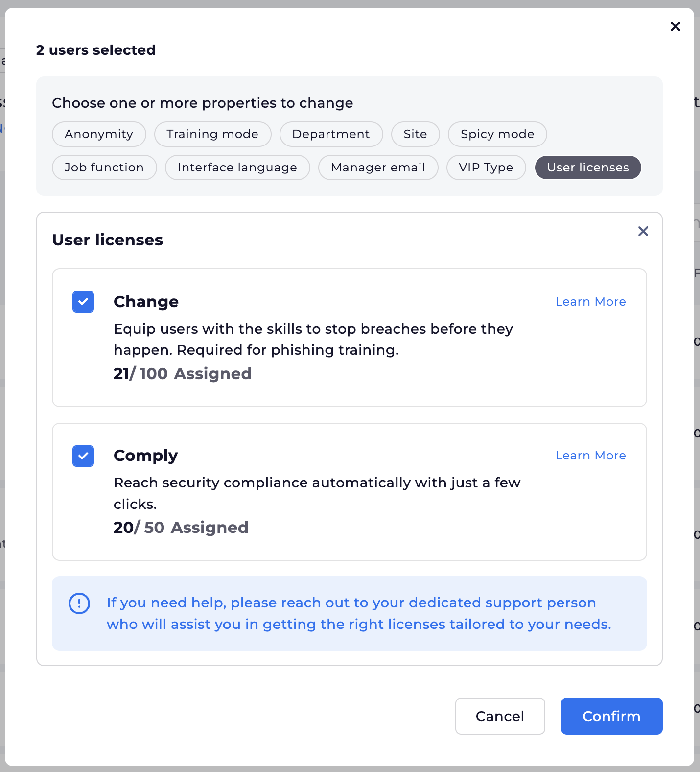Open Learn More for Change license
The width and height of the screenshot is (700, 772).
pyautogui.click(x=590, y=302)
